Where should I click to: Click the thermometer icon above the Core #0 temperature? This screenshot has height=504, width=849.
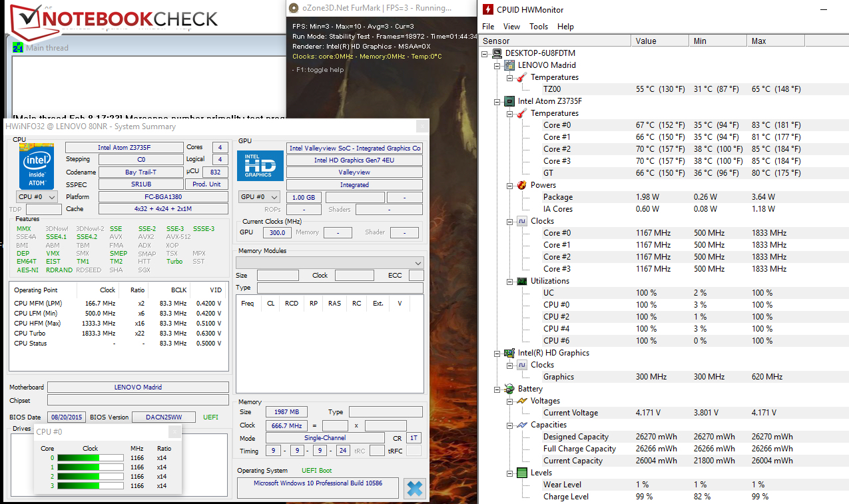[523, 113]
